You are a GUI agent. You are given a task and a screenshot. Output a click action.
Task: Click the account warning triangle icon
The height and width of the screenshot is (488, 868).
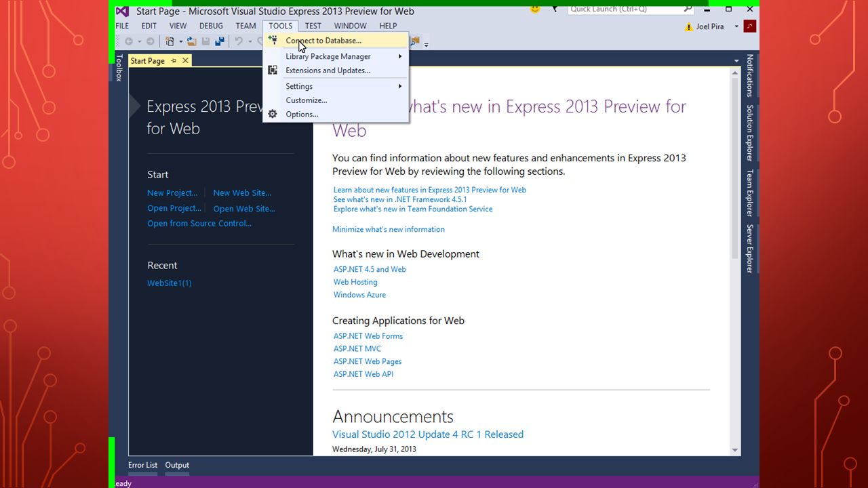[689, 27]
